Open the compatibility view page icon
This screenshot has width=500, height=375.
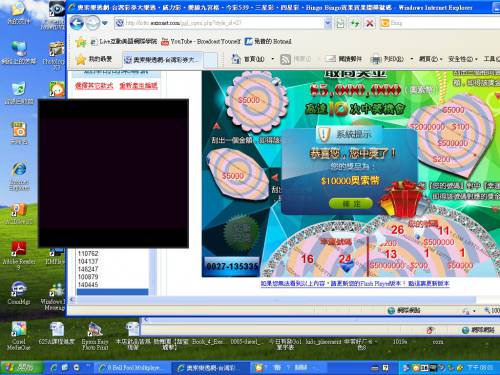[340, 23]
